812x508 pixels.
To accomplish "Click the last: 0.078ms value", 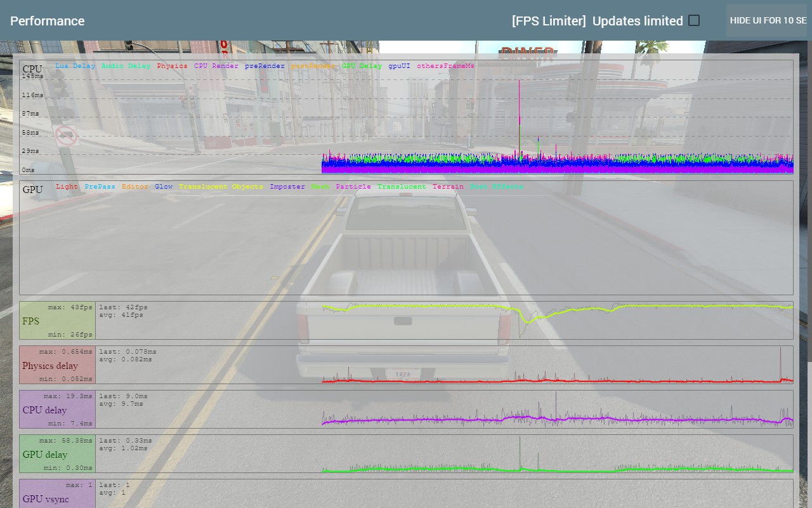I will click(128, 352).
